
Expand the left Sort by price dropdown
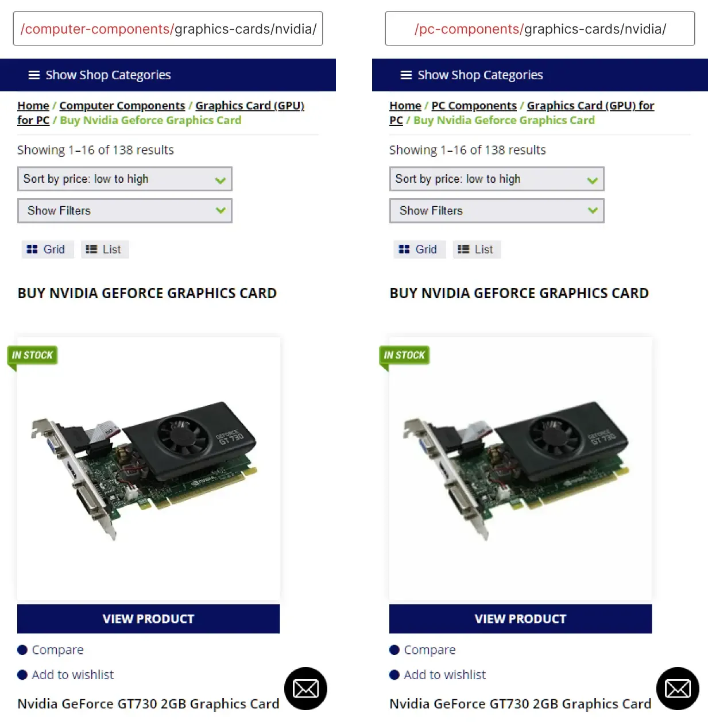[x=125, y=179]
